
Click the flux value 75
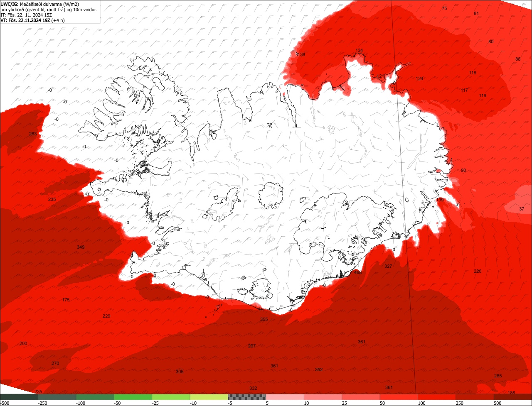(x=444, y=8)
